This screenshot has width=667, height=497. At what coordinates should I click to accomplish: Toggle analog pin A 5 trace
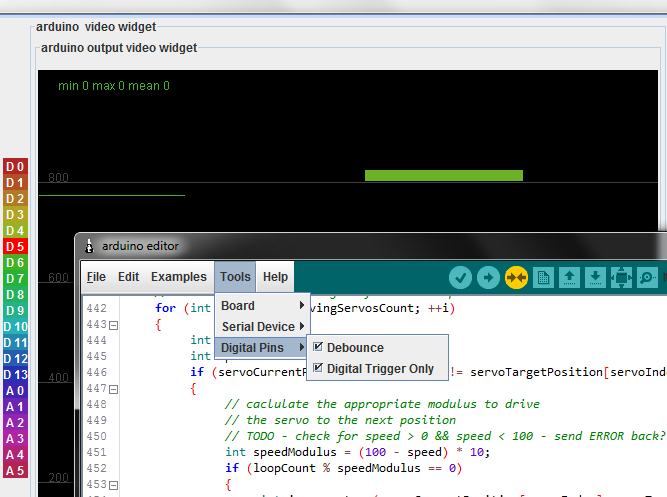15,471
